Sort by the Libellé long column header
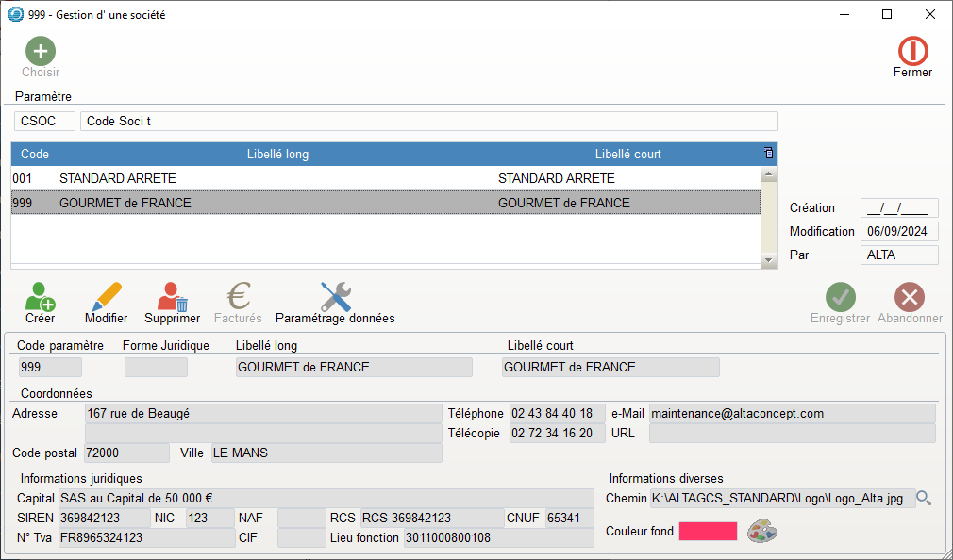 pyautogui.click(x=277, y=154)
